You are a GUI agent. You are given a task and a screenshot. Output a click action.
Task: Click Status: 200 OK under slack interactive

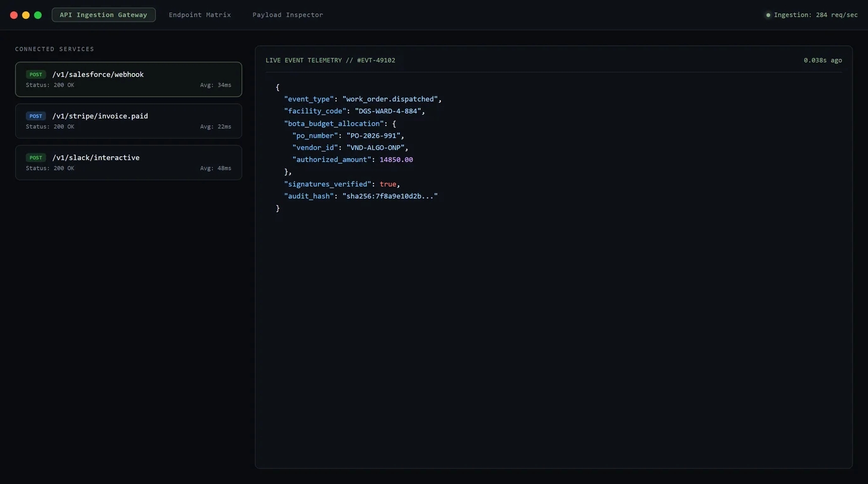click(50, 168)
